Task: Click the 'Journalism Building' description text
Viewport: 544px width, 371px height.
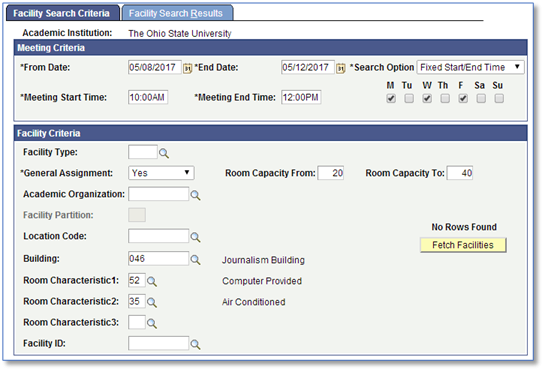Action: coord(263,260)
